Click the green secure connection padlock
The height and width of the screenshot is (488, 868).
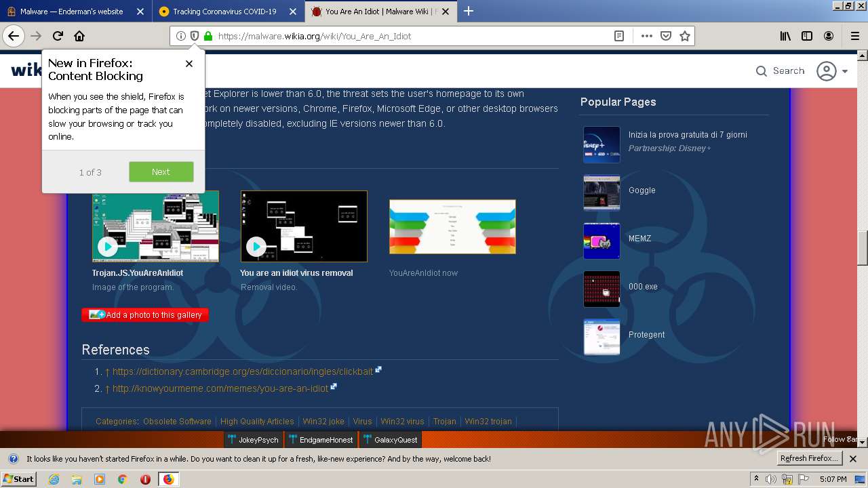click(x=208, y=36)
